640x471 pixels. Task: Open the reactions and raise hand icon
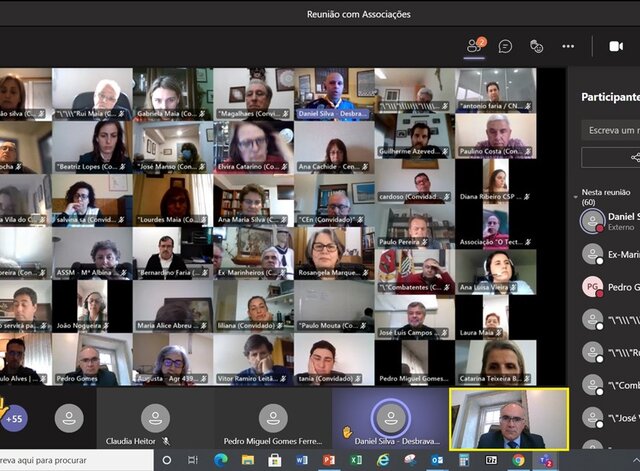[x=536, y=46]
